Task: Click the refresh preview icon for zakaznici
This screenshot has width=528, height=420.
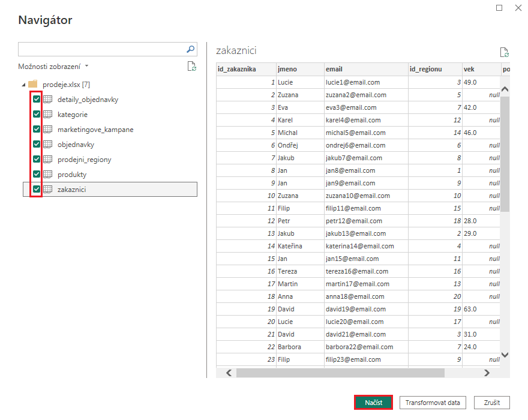Action: point(504,52)
